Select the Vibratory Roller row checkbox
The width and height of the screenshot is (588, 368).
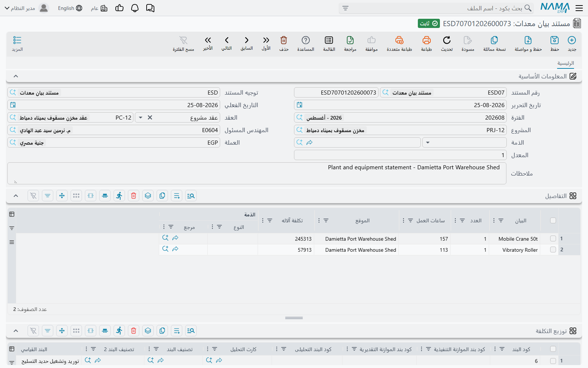pos(553,250)
